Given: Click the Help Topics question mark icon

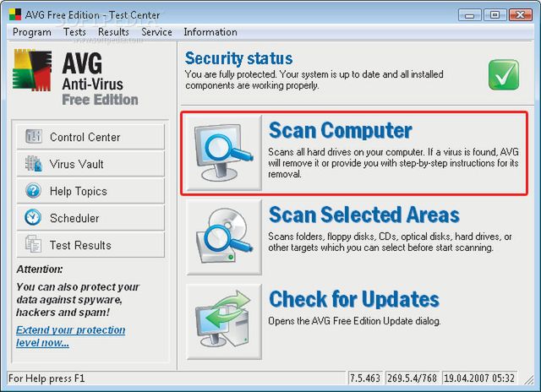Looking at the screenshot, I should coord(33,190).
